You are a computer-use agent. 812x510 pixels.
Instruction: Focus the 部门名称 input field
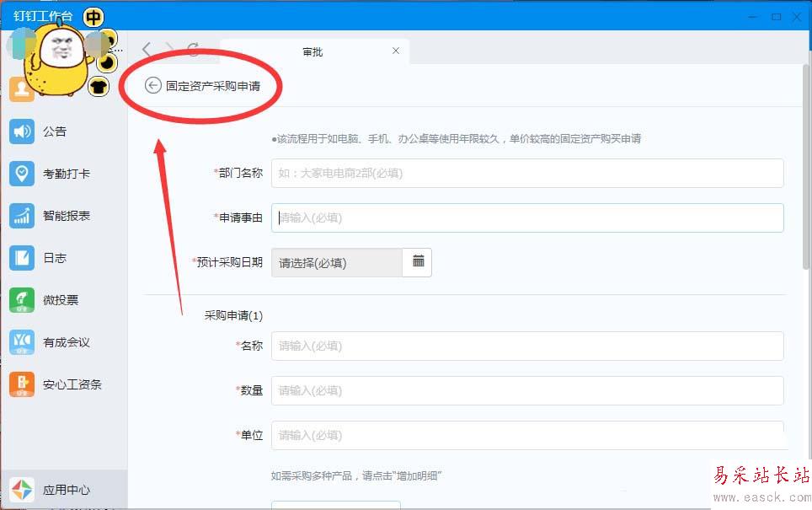[x=527, y=173]
